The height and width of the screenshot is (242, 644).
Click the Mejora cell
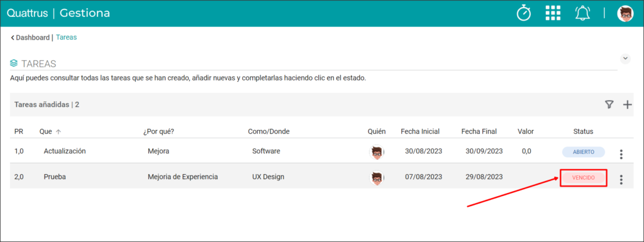158,151
